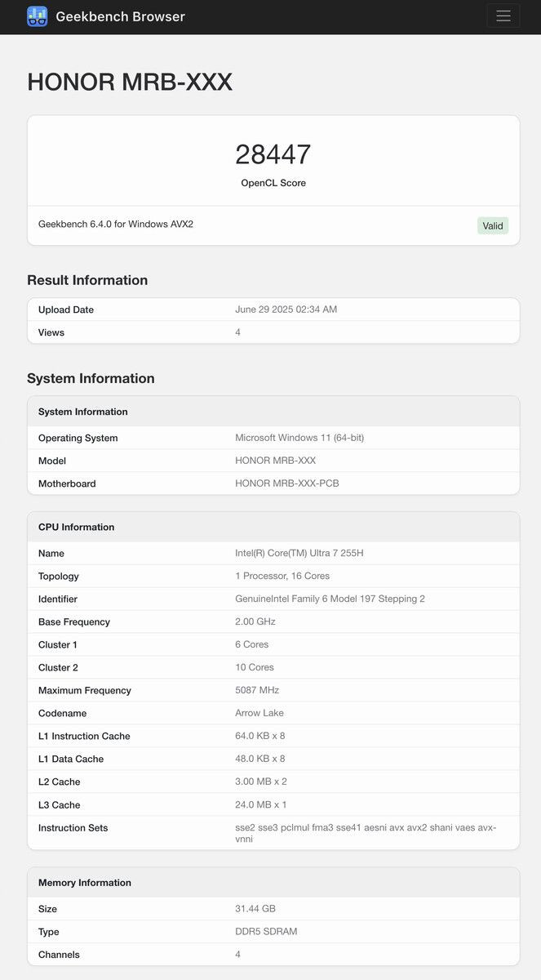Click the Topology row
Viewport: 541px width, 980px height.
(273, 576)
